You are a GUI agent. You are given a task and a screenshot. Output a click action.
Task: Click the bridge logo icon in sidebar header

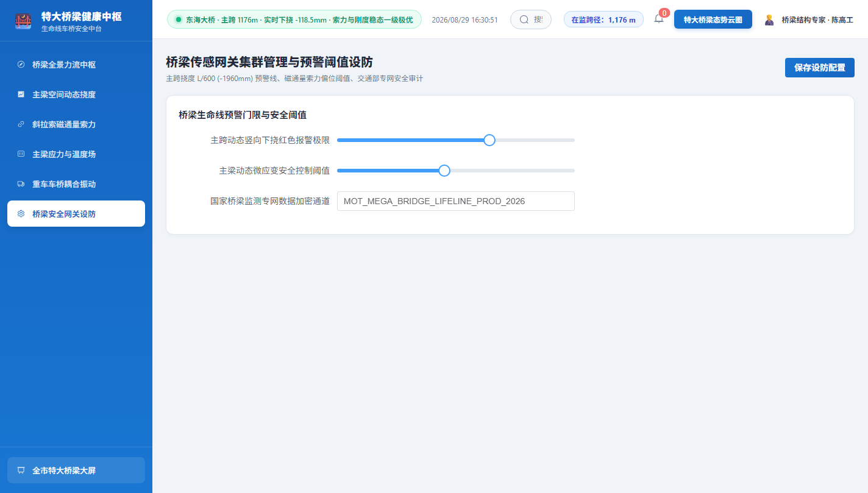(x=23, y=20)
